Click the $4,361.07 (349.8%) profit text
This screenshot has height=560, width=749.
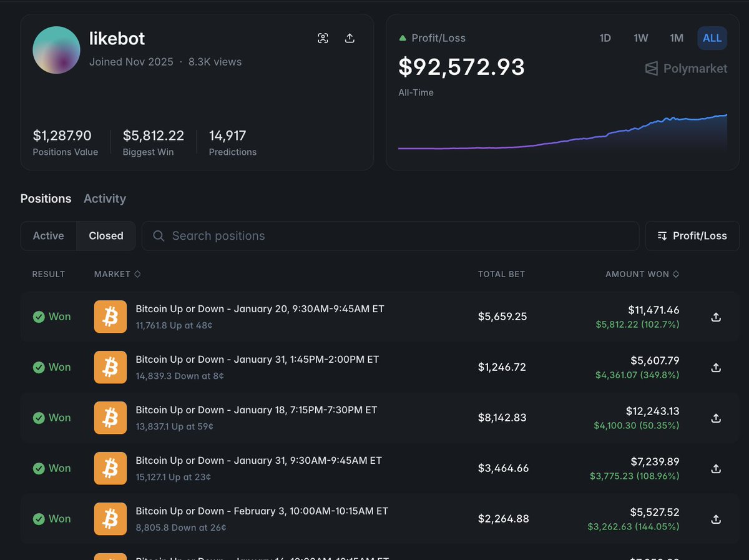pos(637,375)
